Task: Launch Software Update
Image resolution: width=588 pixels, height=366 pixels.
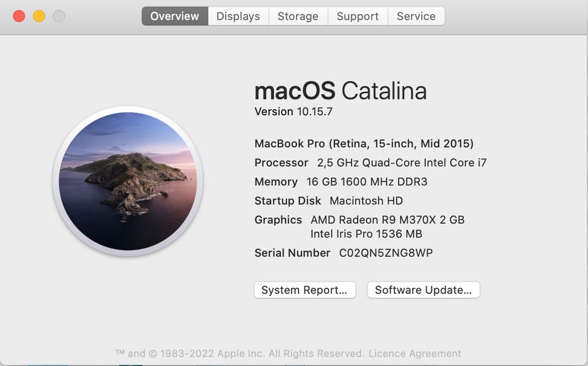Action: (423, 290)
